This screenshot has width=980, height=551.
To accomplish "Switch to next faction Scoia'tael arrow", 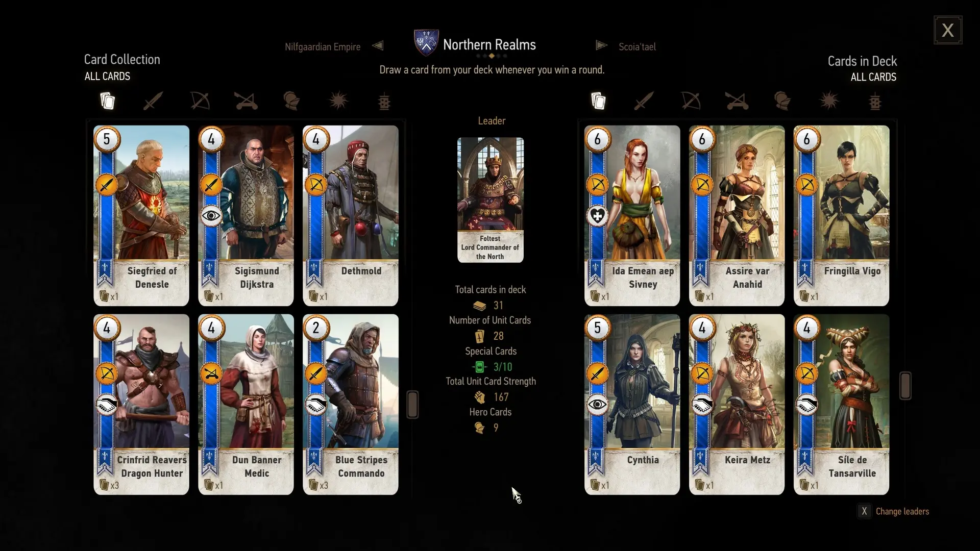I will tap(601, 46).
